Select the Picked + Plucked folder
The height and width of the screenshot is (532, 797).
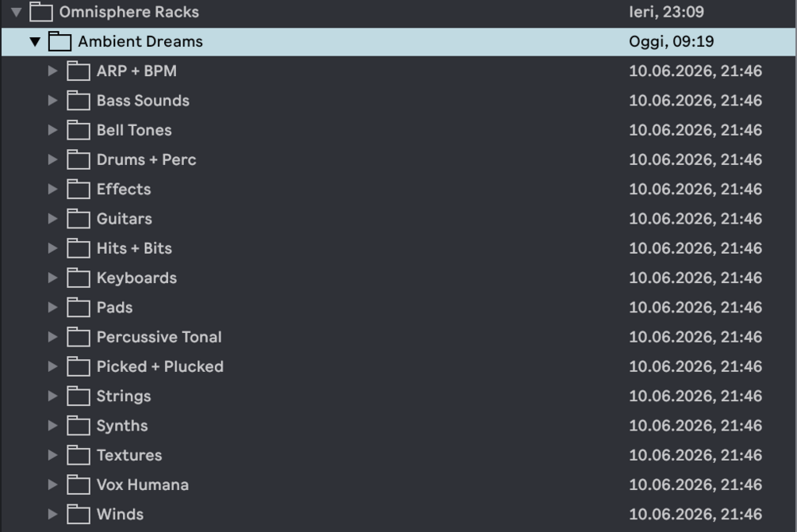coord(398,366)
